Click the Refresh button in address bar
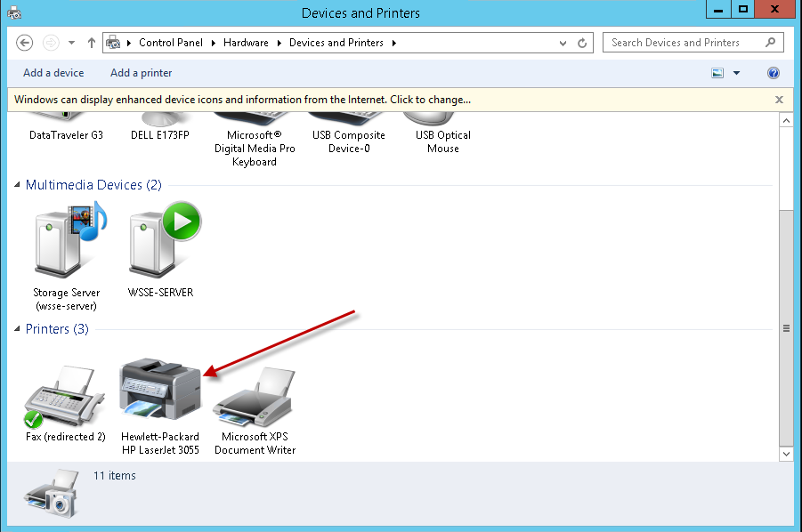The image size is (802, 532). point(583,43)
